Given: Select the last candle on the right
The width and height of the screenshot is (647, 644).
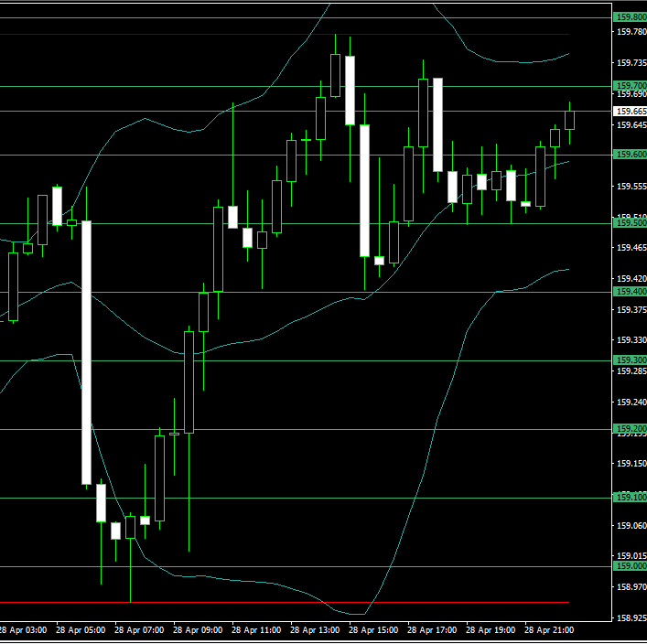Looking at the screenshot, I should tap(570, 120).
